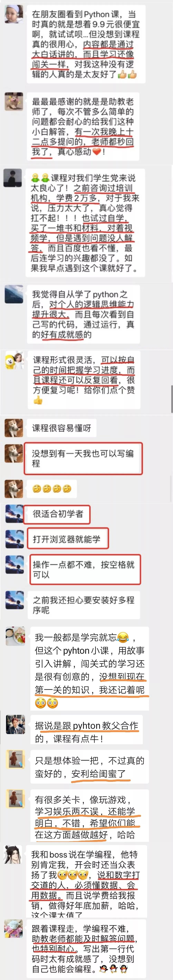Viewport: 173px width, 980px height.
Task: Tap the pink toy avatar at bottom
Action: (13, 929)
